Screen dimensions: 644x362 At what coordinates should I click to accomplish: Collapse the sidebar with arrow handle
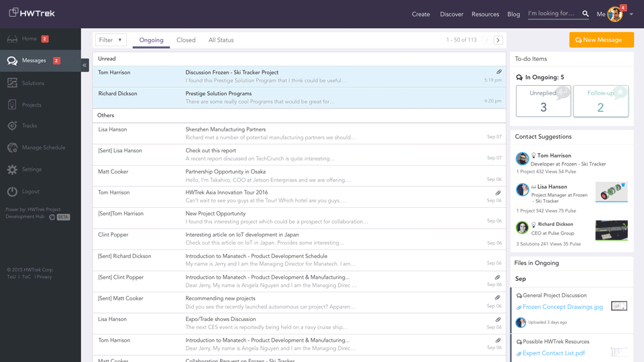[x=85, y=65]
